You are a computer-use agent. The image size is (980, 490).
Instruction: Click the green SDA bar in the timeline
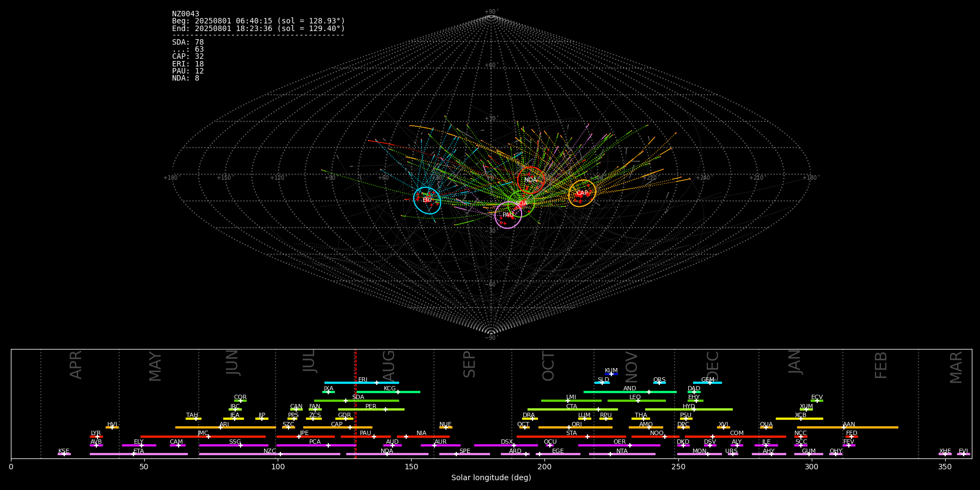point(357,401)
